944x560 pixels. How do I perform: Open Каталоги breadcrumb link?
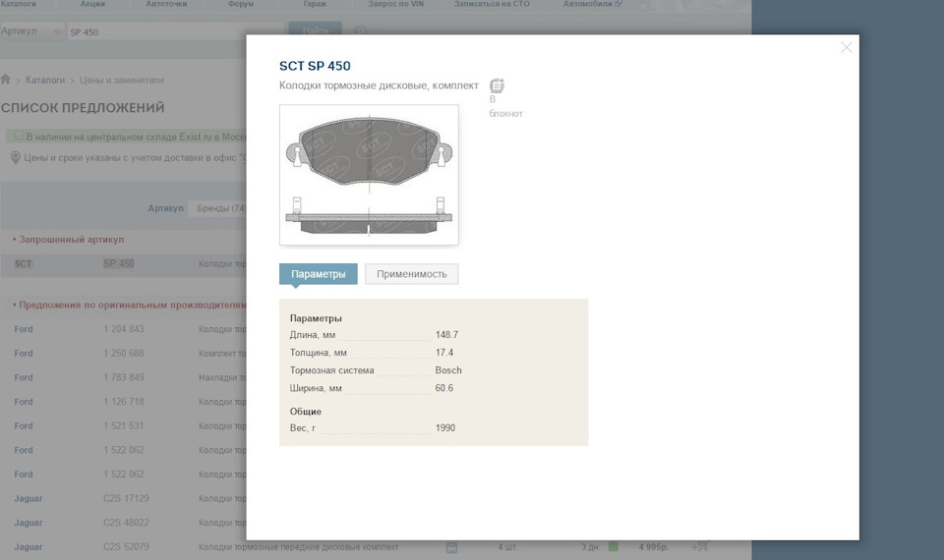(x=45, y=80)
